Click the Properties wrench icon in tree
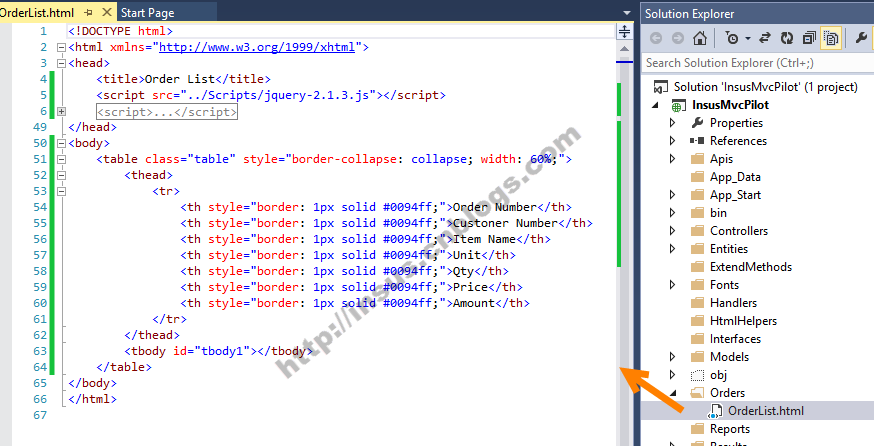The image size is (874, 446). (x=697, y=123)
